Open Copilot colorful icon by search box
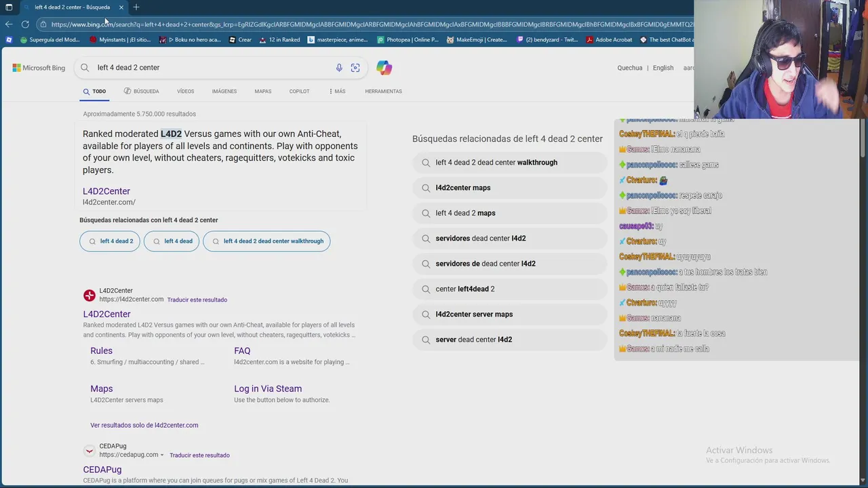868x488 pixels. (x=384, y=68)
